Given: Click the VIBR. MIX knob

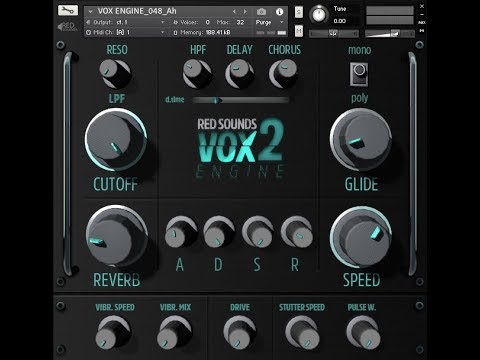Looking at the screenshot, I should 174,332.
